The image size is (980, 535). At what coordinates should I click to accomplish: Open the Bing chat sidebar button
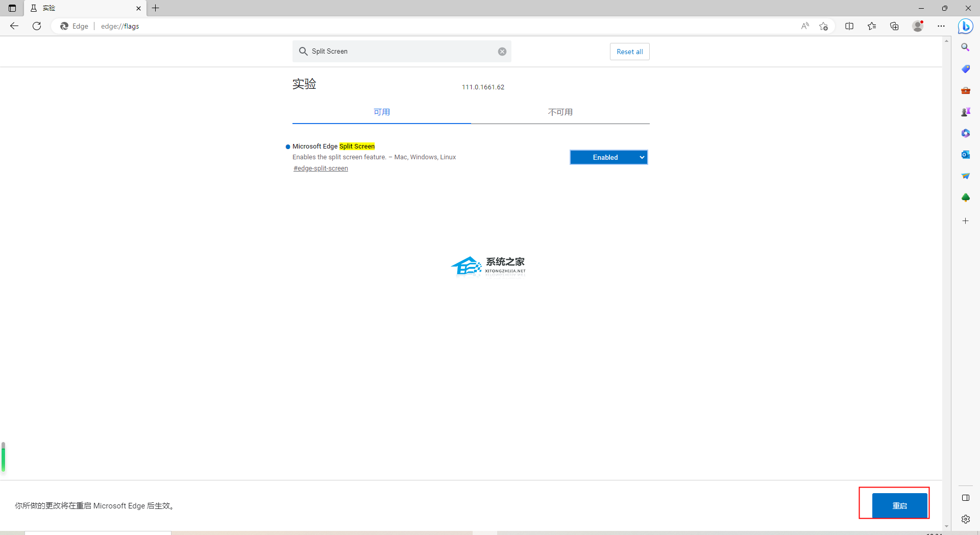coord(965,26)
